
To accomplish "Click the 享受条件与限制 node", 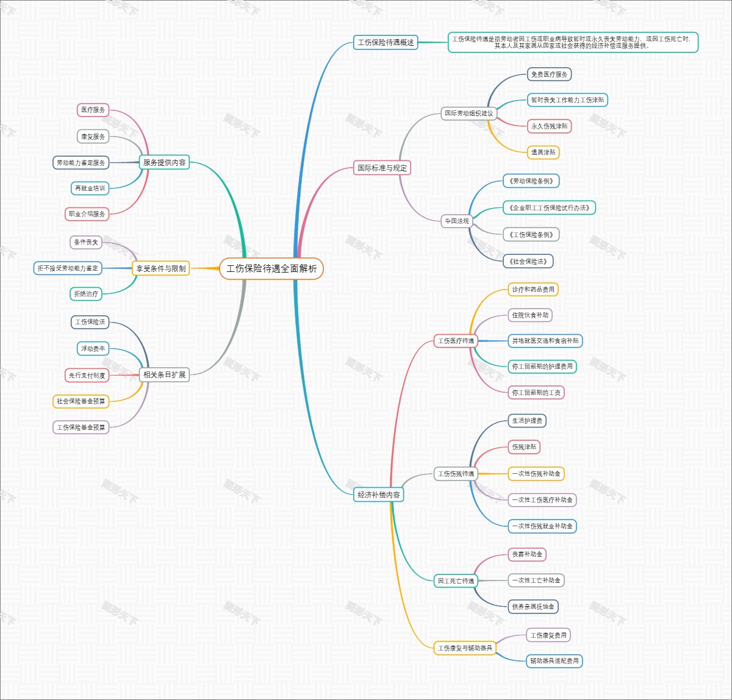I will [x=161, y=268].
